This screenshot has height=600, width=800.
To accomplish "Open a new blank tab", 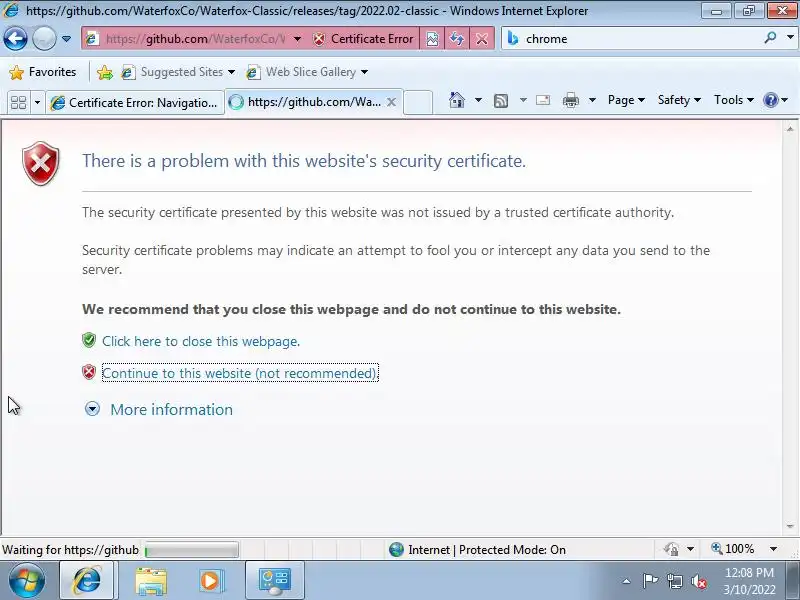I will [x=418, y=102].
